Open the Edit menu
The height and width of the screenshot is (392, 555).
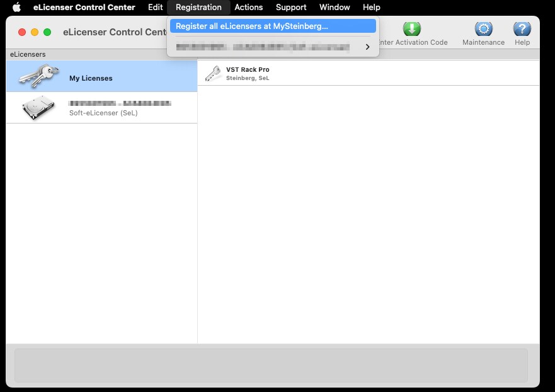[155, 8]
